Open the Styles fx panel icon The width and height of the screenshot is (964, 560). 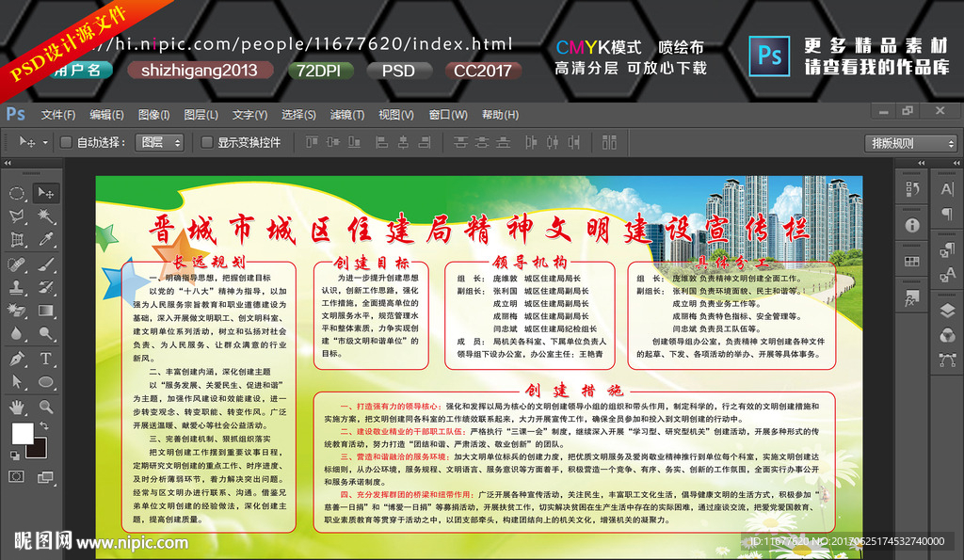click(x=912, y=298)
